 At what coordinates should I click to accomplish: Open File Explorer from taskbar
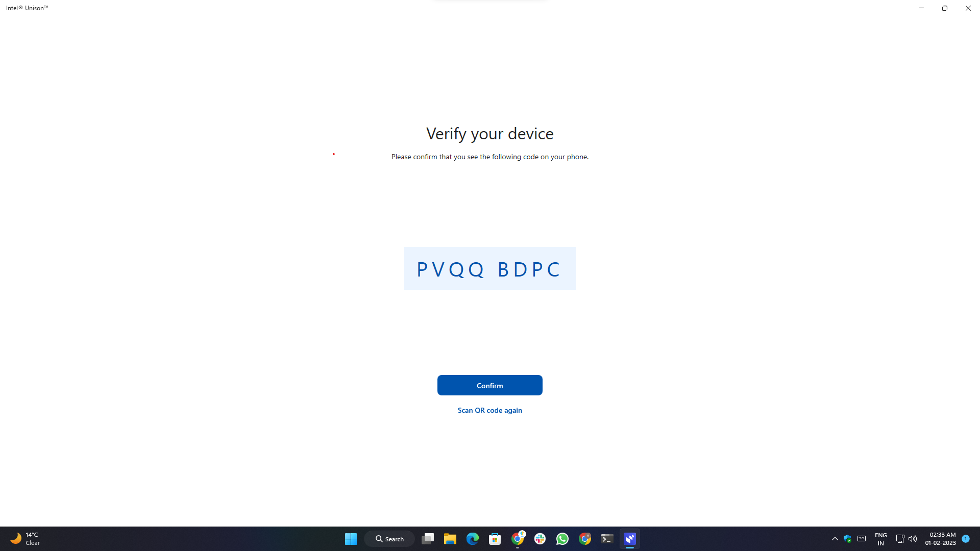[450, 538]
